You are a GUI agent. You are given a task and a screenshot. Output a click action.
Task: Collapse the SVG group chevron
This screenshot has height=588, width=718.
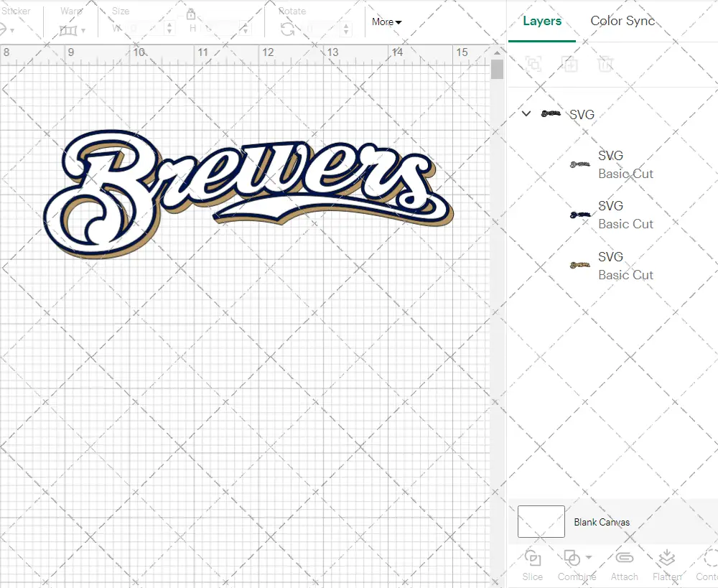(526, 113)
